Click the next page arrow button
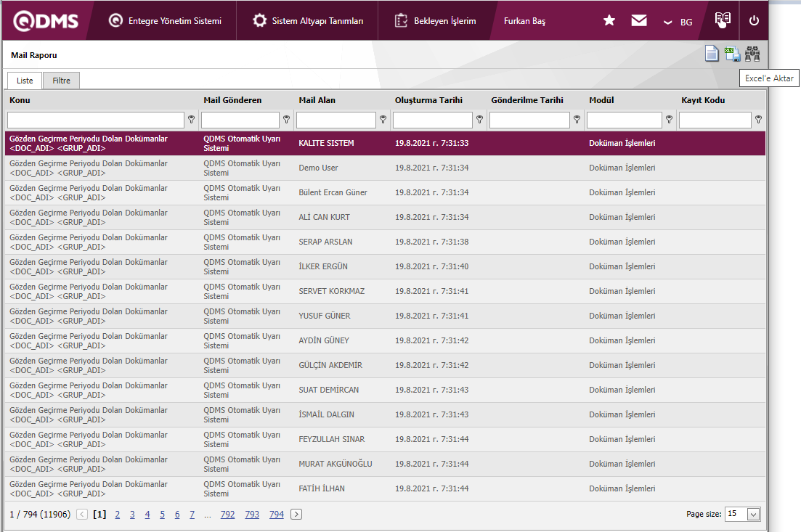This screenshot has width=801, height=532. (296, 515)
